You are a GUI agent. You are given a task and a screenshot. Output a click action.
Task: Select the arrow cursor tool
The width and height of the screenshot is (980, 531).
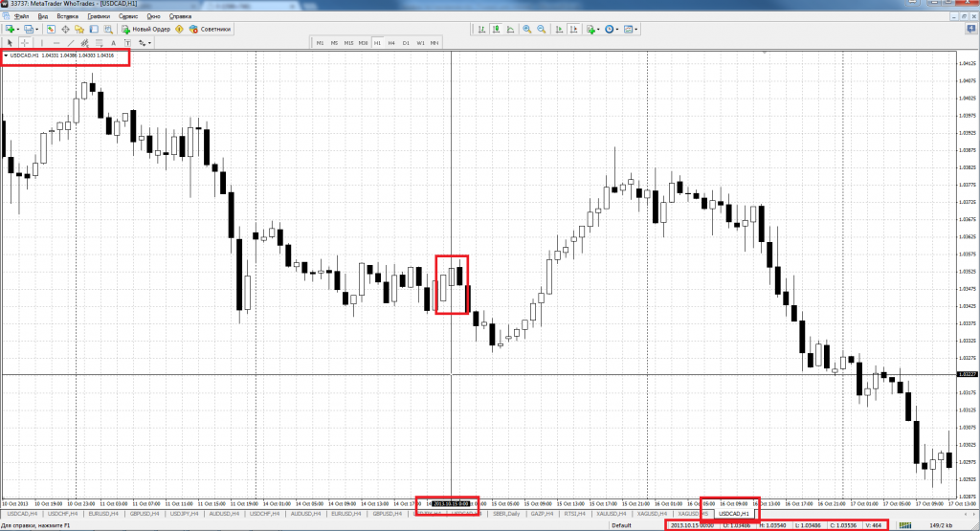point(10,43)
